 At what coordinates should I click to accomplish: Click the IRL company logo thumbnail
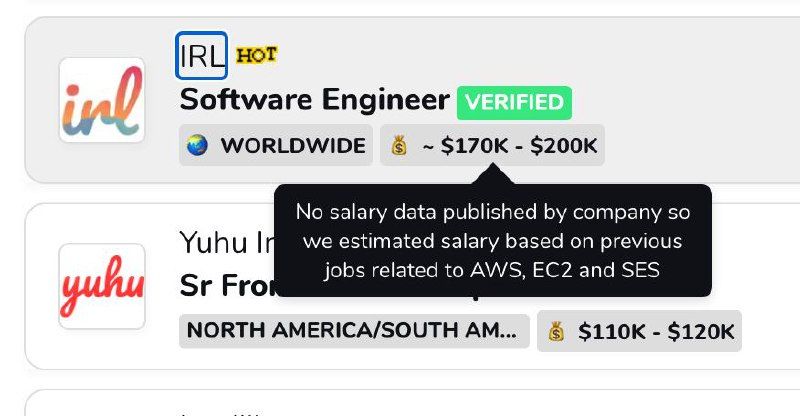(101, 100)
